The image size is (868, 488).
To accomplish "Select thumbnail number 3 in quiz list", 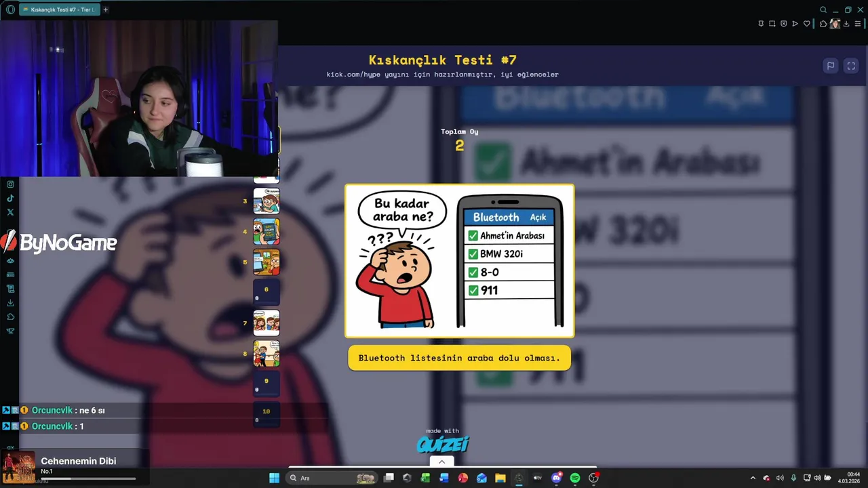I will 267,201.
